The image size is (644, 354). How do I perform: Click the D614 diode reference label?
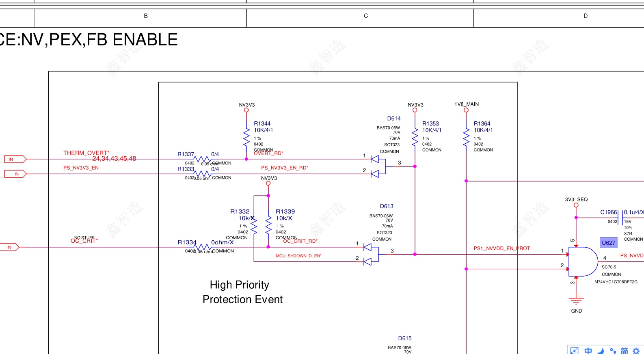point(393,119)
